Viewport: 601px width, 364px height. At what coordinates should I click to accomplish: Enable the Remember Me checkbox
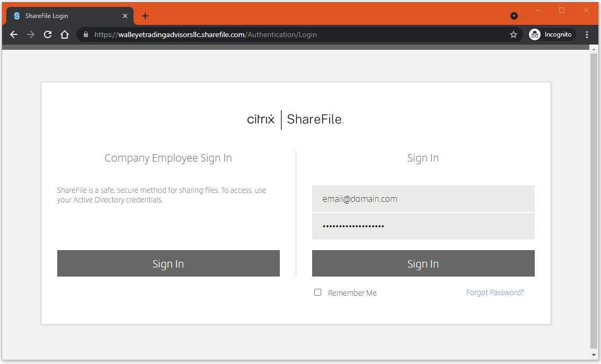pyautogui.click(x=318, y=292)
